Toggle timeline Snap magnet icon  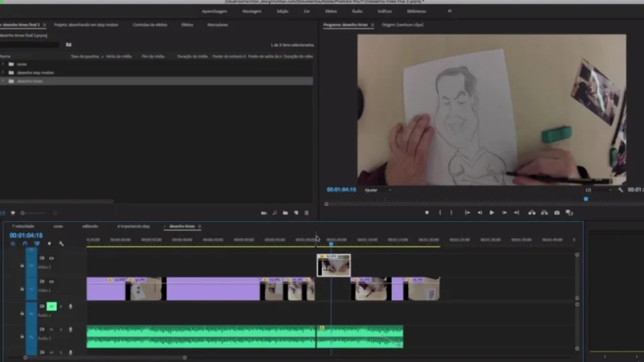[25, 243]
